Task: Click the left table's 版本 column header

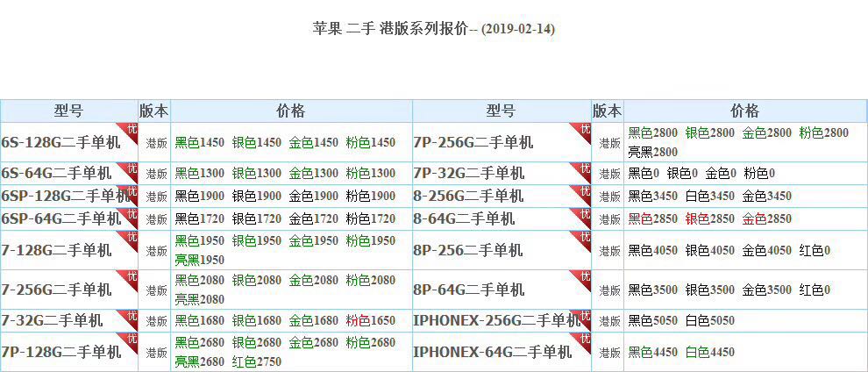Action: coord(154,111)
